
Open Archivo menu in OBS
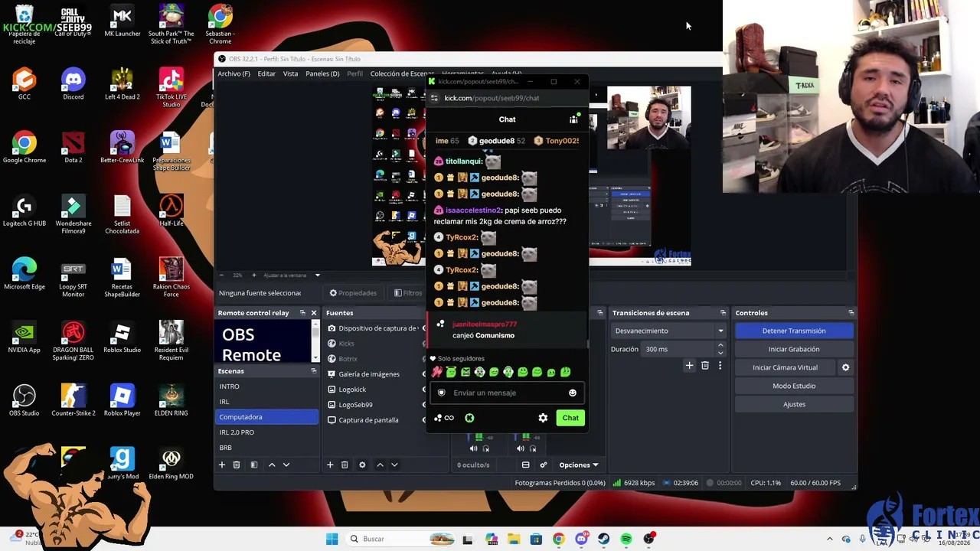click(x=234, y=73)
